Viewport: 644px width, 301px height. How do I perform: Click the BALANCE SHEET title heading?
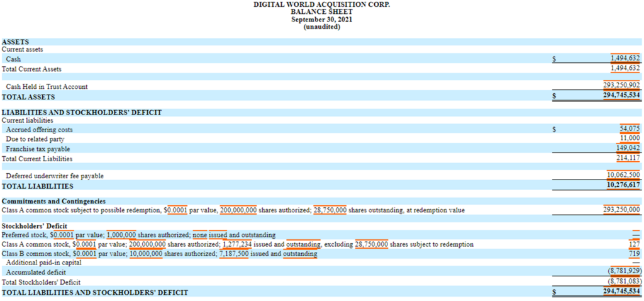point(321,11)
